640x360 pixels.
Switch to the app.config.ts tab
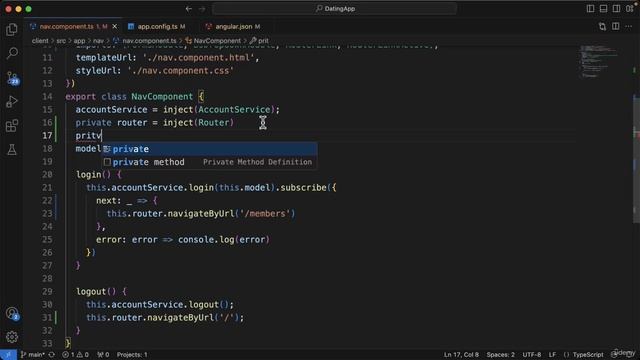tap(157, 27)
